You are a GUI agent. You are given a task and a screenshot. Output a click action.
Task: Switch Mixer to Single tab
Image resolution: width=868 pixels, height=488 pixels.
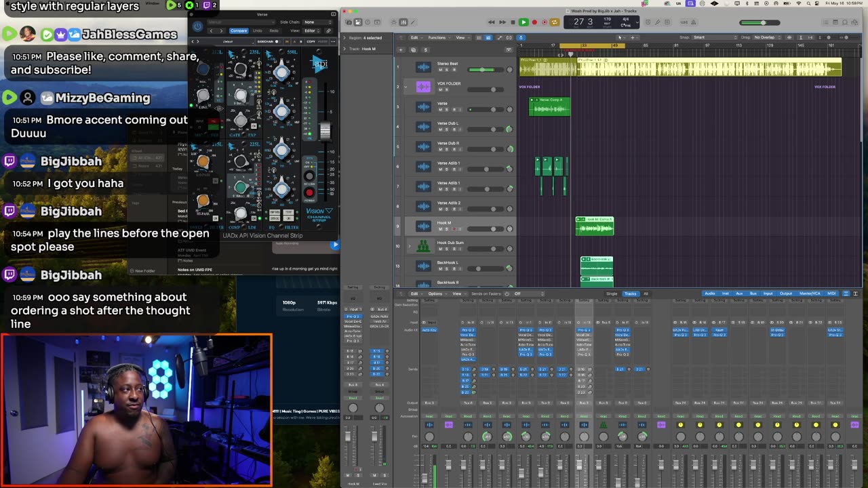point(612,293)
